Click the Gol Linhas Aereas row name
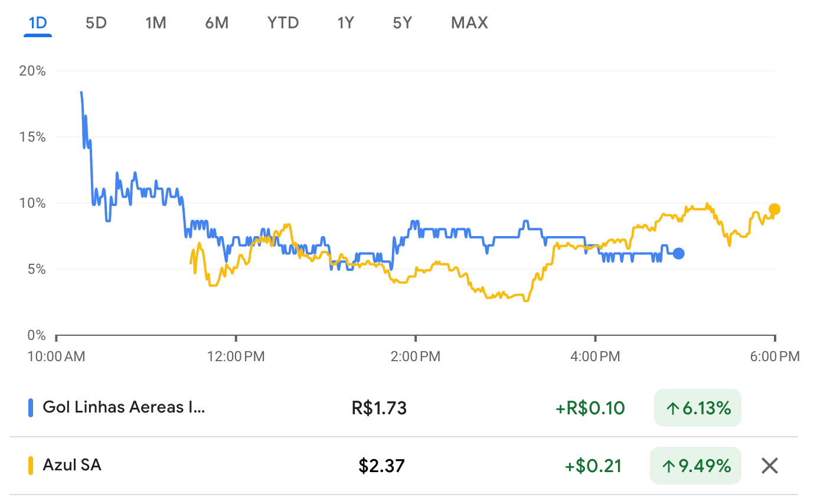The image size is (830, 504). pyautogui.click(x=124, y=407)
